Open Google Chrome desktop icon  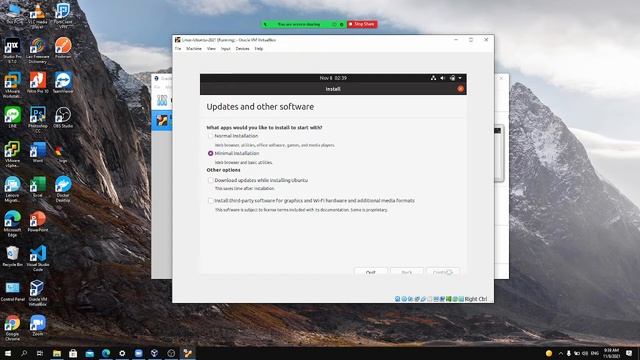click(12, 328)
